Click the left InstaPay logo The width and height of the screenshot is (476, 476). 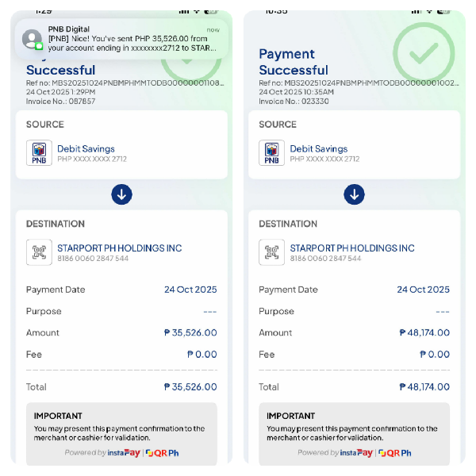(x=125, y=453)
